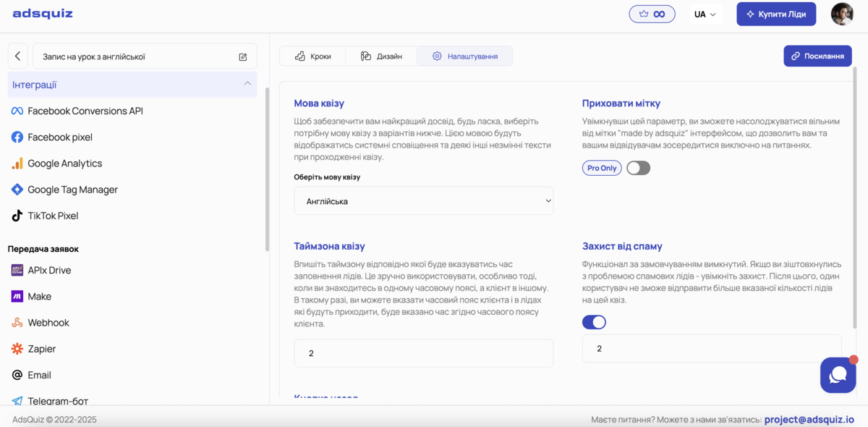868x427 pixels.
Task: Click the Google Tag Manager icon
Action: click(x=17, y=190)
